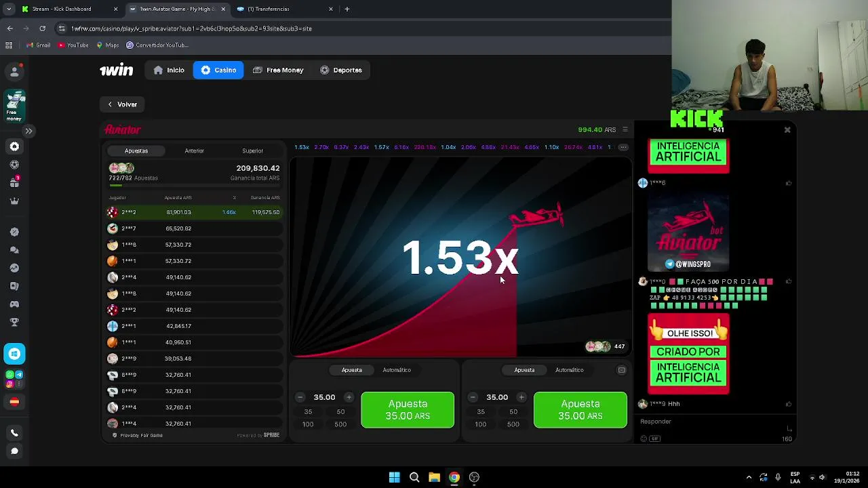Viewport: 868px width, 488px height.
Task: Open the chat bubbles icon in sidebar
Action: click(x=14, y=250)
